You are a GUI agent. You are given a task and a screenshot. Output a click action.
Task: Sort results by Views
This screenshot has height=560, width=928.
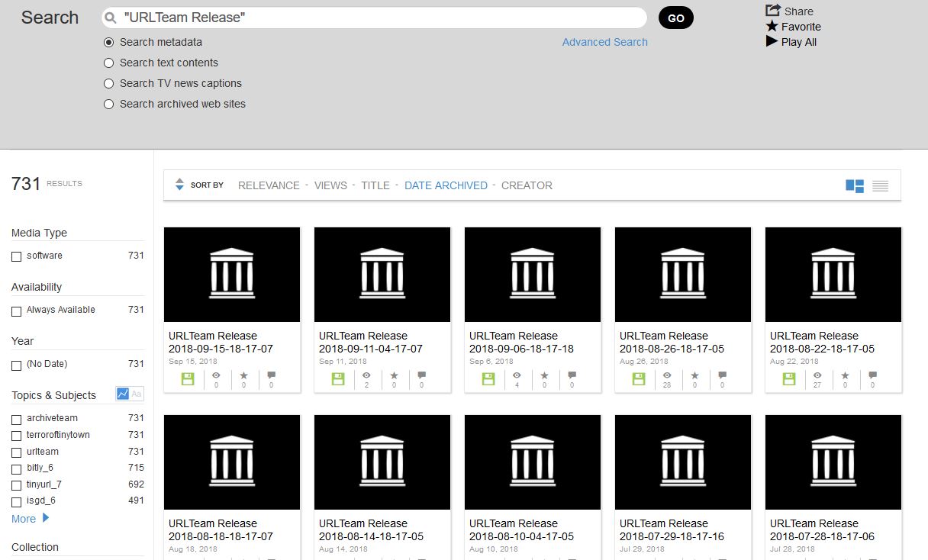click(330, 185)
